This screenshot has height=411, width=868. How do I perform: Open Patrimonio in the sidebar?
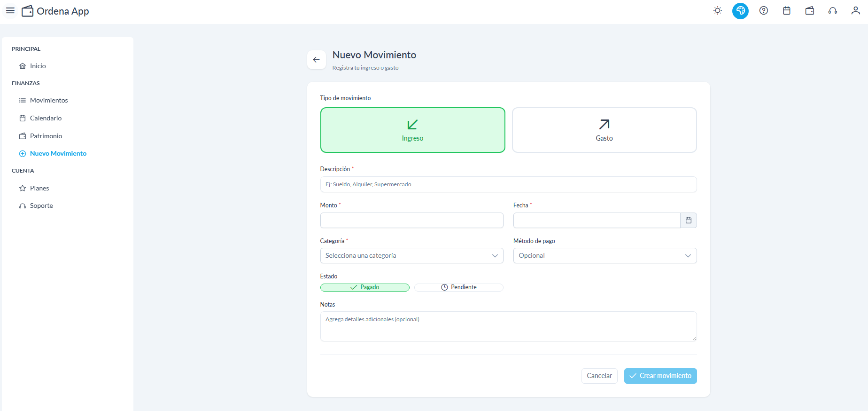[46, 136]
